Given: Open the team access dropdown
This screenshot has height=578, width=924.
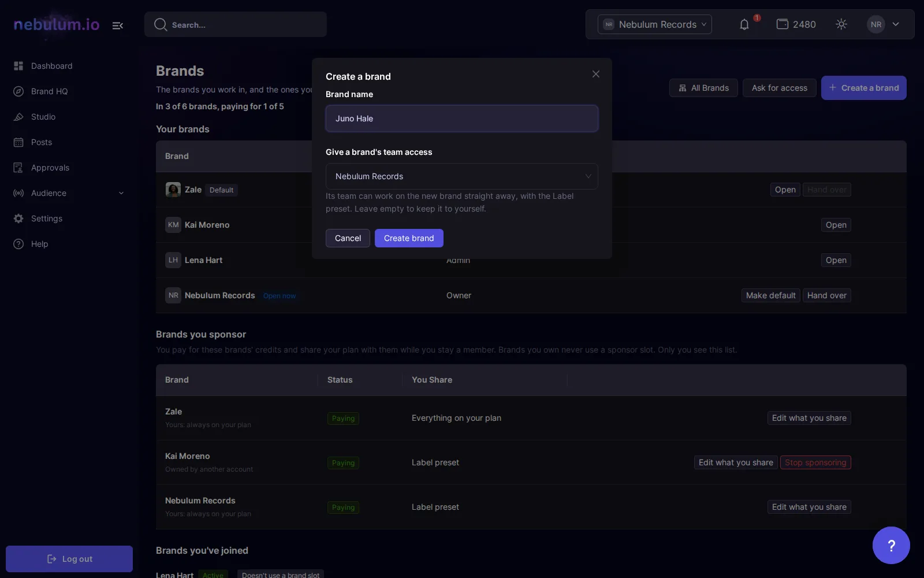Looking at the screenshot, I should (462, 176).
